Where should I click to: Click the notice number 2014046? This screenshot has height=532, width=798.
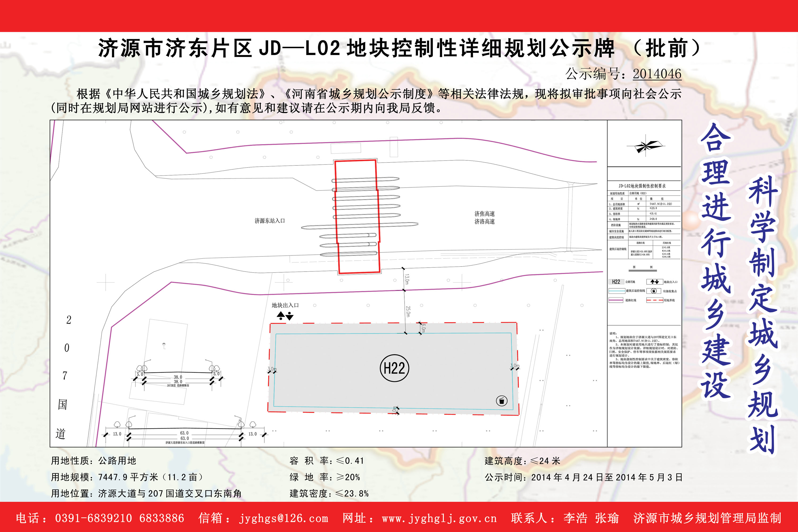point(657,74)
